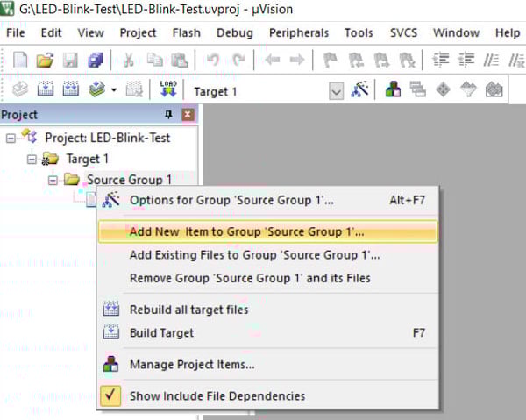Choose Rebuild all target files
This screenshot has width=526, height=420.
(267, 310)
